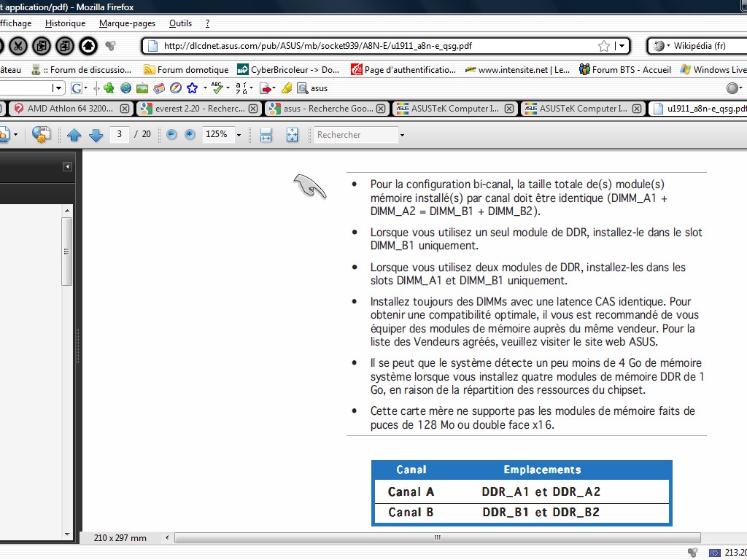
Task: Open www.intensite.net bookmark
Action: (x=517, y=70)
